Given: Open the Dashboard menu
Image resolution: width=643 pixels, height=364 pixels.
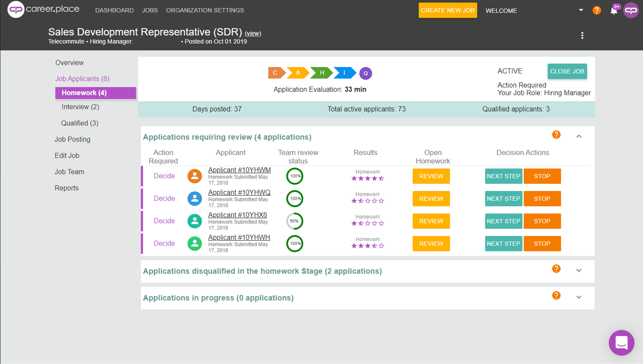Looking at the screenshot, I should coord(114,10).
